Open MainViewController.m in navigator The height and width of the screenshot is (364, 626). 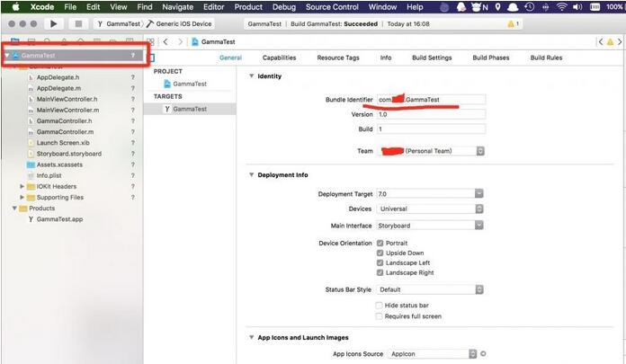click(67, 111)
